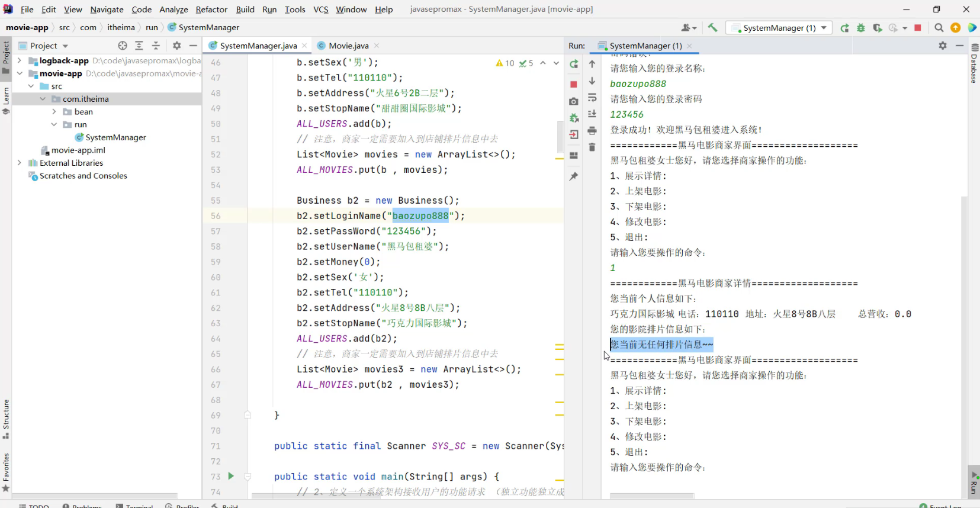Close the Movie.java tab
This screenshot has width=980, height=508.
[377, 46]
